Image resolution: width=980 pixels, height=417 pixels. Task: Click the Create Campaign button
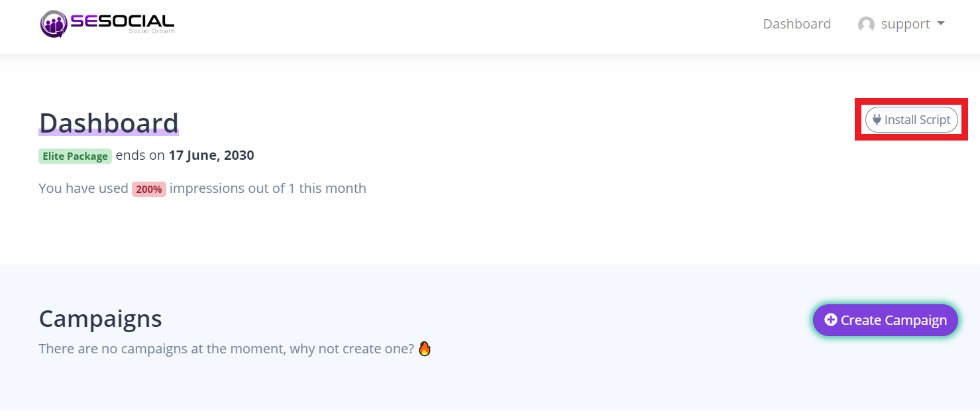(x=885, y=320)
